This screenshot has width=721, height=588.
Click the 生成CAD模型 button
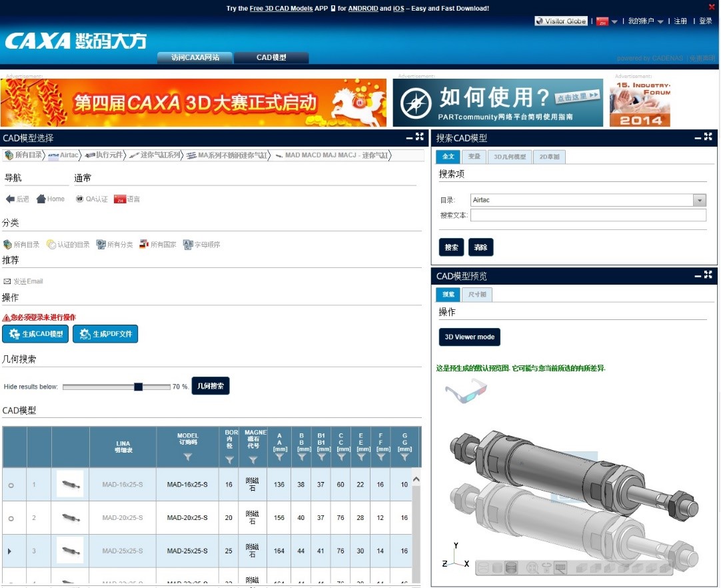(35, 335)
